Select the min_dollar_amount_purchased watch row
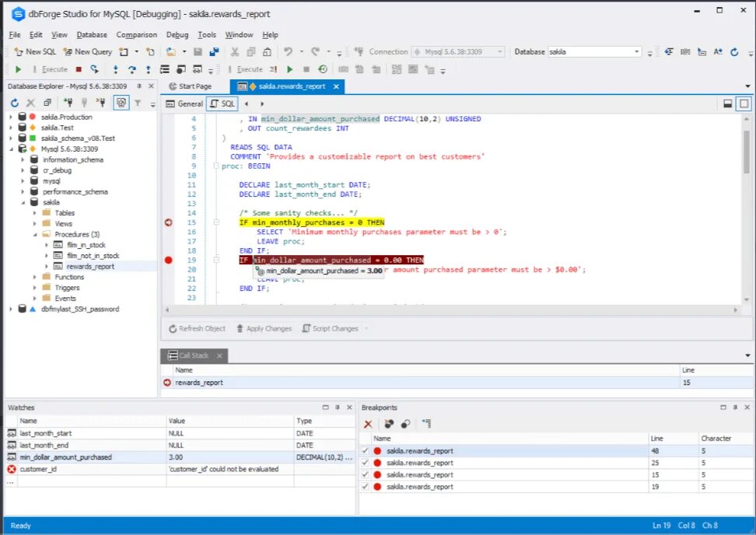This screenshot has width=756, height=535. [180, 457]
